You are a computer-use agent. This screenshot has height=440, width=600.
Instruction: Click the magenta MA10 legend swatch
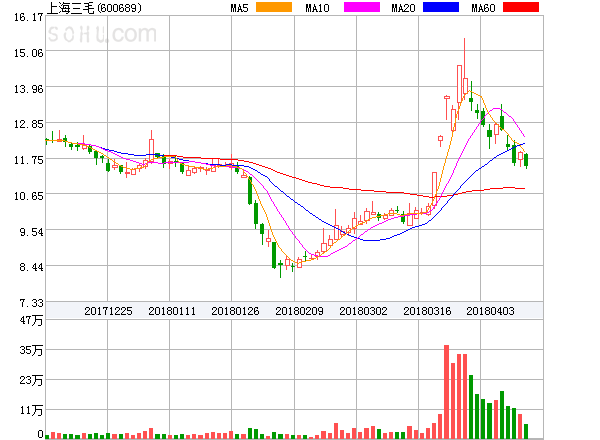(362, 7)
